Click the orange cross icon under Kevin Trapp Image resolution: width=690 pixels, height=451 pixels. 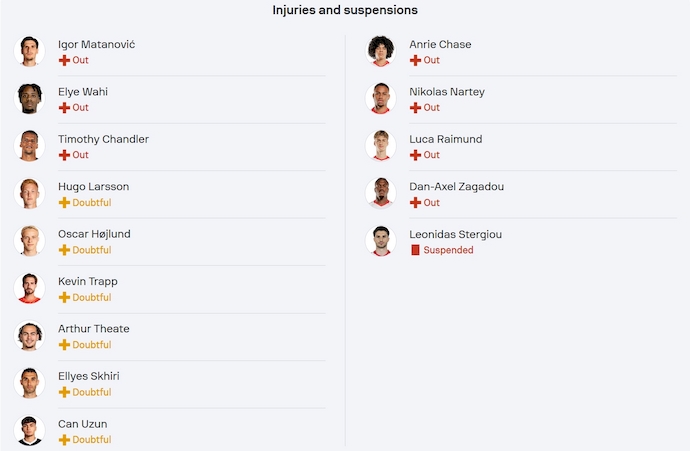[64, 297]
